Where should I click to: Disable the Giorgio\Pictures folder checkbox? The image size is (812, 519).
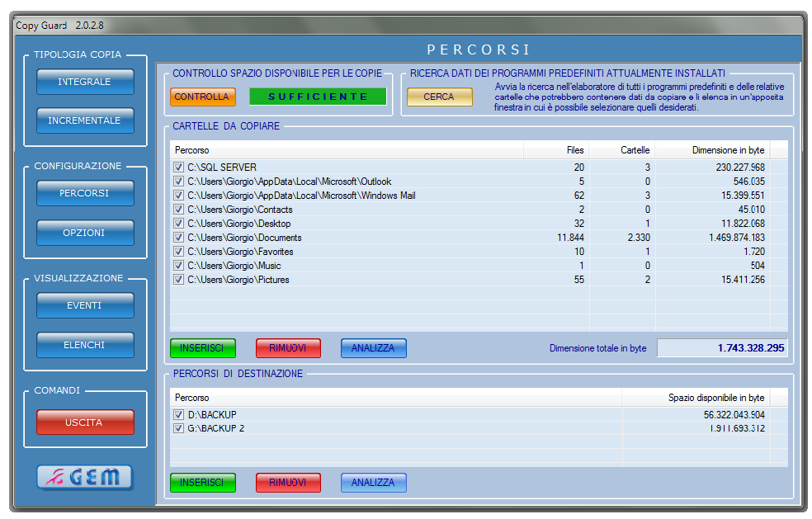click(x=179, y=280)
